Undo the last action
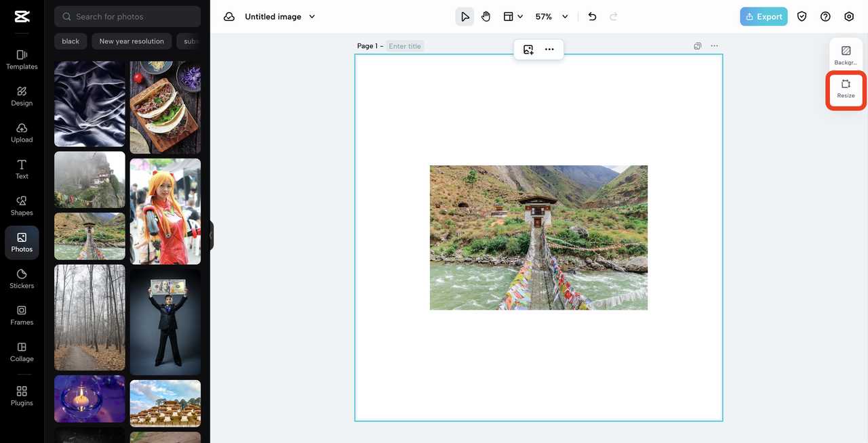The width and height of the screenshot is (868, 443). [592, 16]
